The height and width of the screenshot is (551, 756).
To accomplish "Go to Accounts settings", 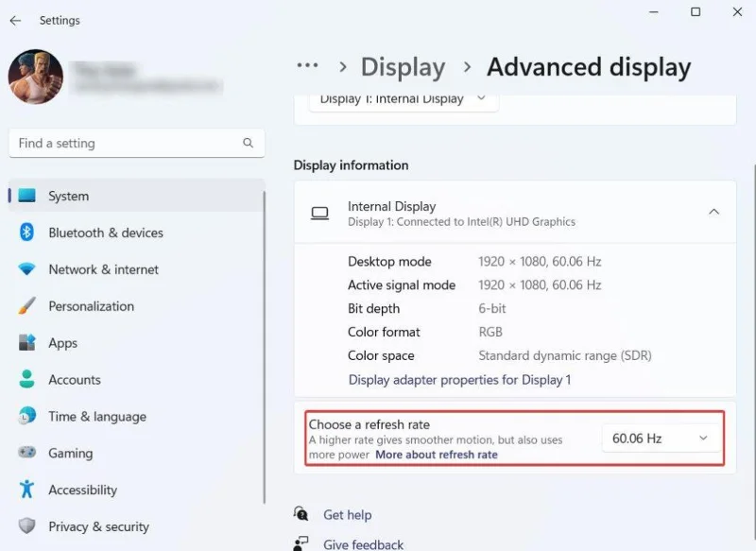I will [73, 379].
